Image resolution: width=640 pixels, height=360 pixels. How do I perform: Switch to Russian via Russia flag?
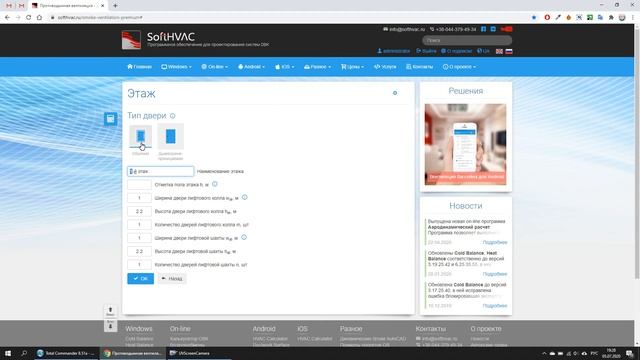[x=509, y=51]
